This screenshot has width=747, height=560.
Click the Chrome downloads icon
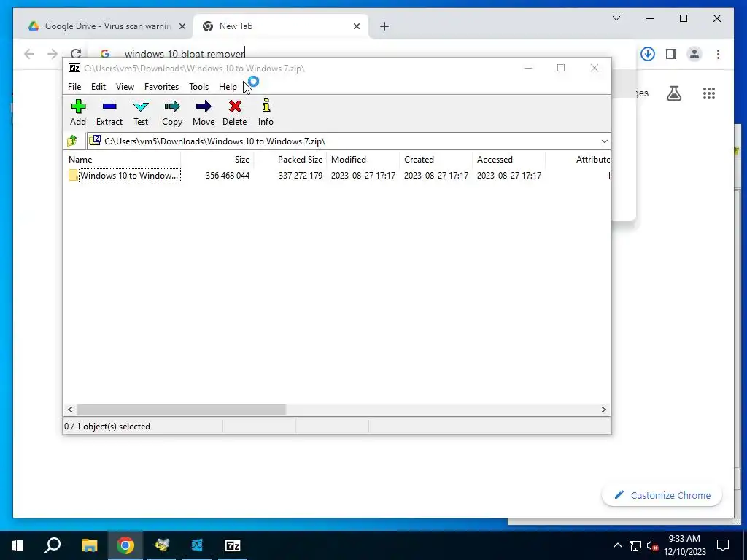648,54
